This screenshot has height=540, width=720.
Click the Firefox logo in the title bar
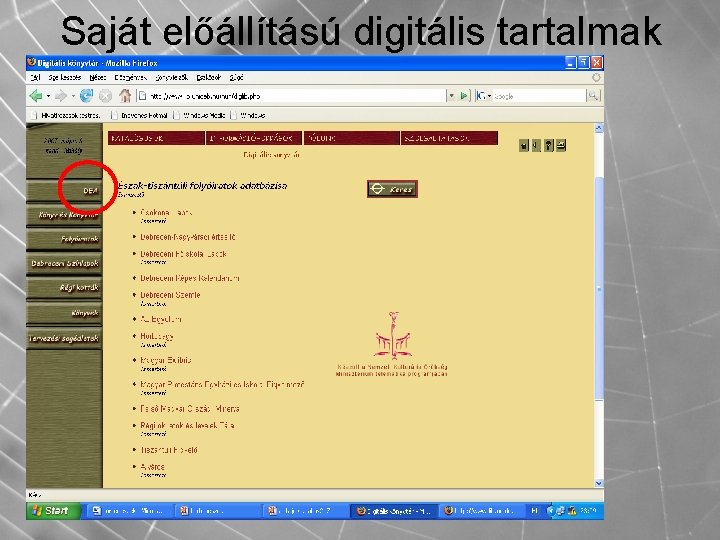pos(32,62)
